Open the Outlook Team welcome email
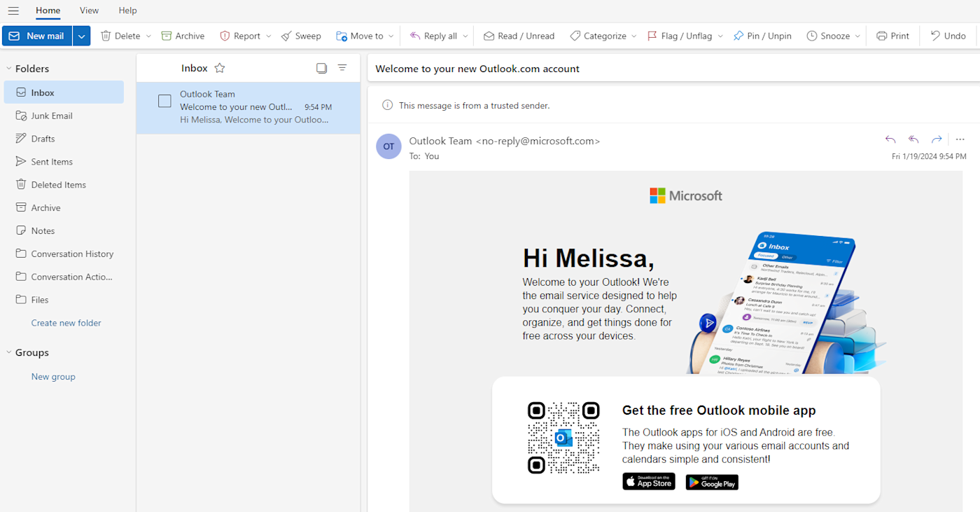This screenshot has height=512, width=980. pyautogui.click(x=248, y=107)
